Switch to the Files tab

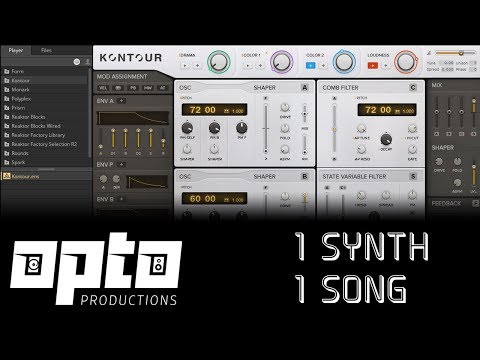coord(46,50)
